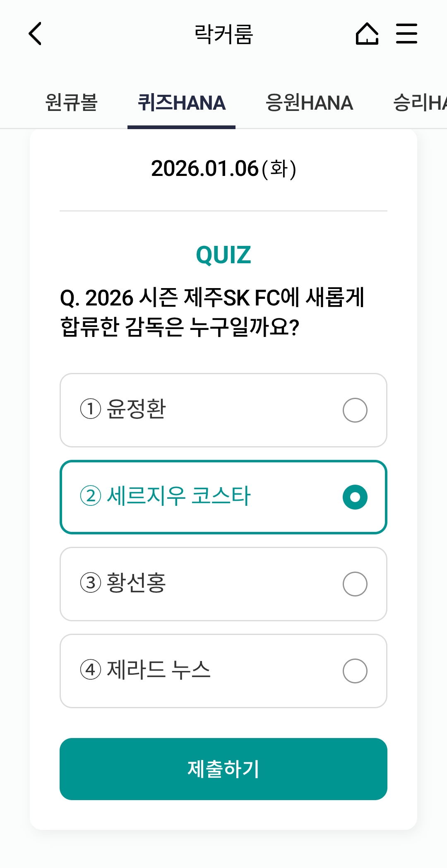Click the QUIZ heading text

pos(223,255)
